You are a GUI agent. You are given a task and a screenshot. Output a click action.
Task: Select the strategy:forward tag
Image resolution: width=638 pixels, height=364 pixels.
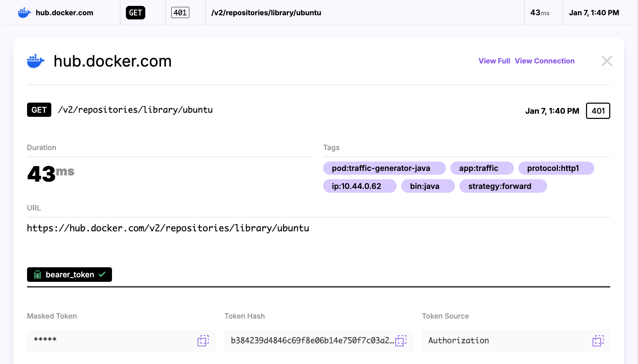(x=503, y=186)
